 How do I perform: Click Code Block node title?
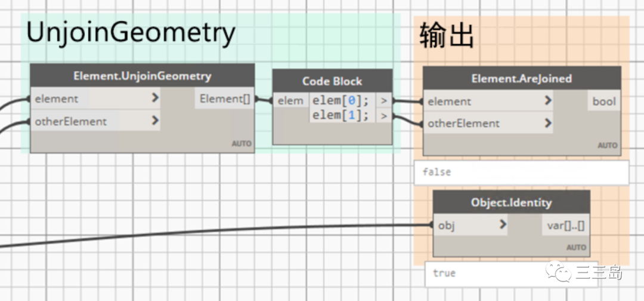coord(332,81)
